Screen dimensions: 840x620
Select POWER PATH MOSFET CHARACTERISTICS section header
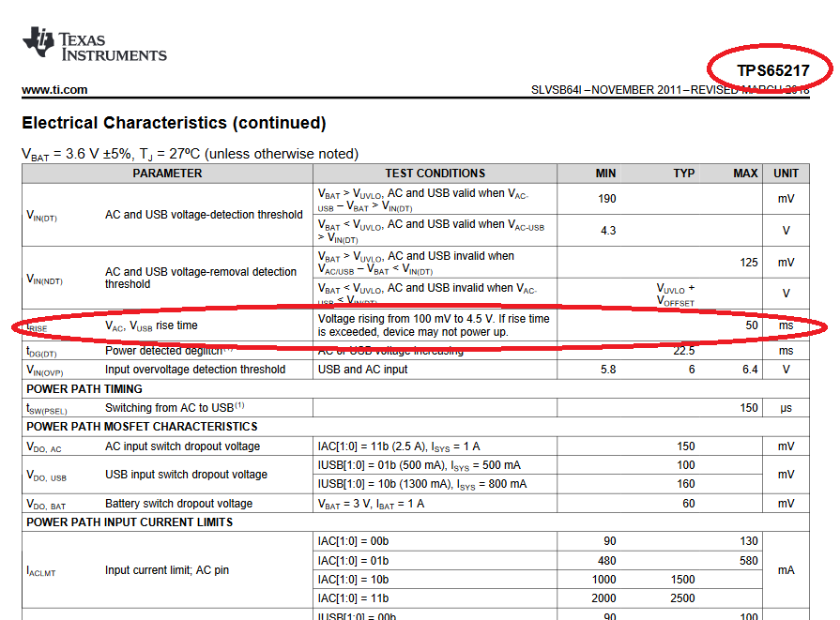tap(130, 427)
